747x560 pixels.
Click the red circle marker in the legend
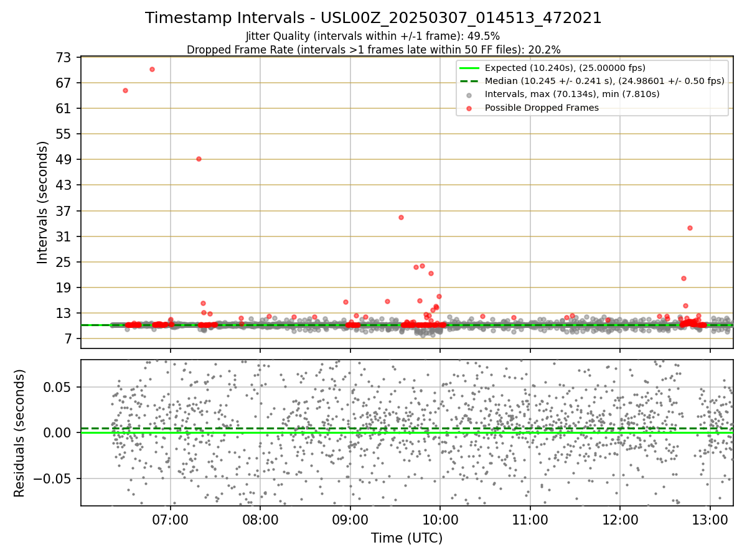point(469,108)
